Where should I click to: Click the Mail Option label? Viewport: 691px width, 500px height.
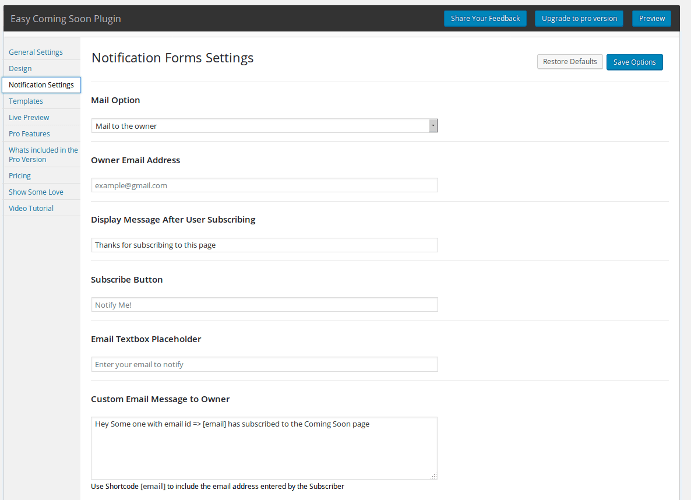click(x=115, y=100)
